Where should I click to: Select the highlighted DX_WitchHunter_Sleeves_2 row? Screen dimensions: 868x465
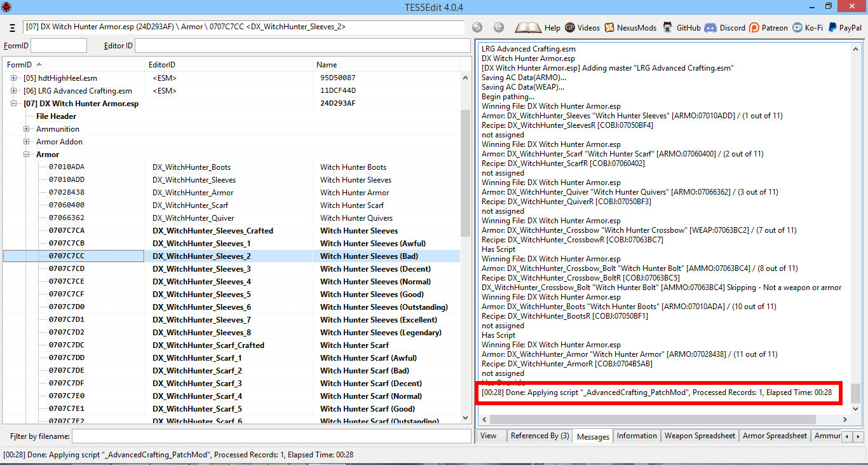231,256
